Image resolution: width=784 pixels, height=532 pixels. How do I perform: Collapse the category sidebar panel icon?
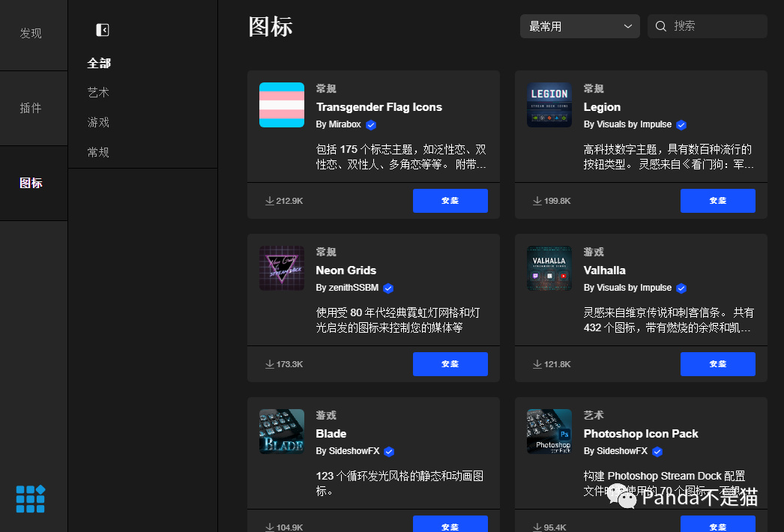[103, 30]
